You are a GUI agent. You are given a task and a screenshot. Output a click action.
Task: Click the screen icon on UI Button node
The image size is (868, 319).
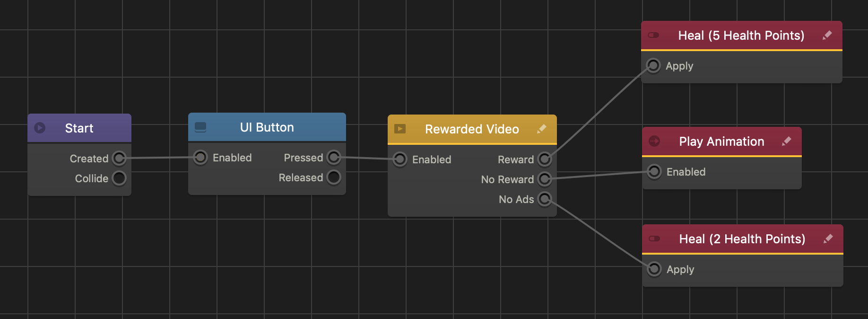point(200,127)
